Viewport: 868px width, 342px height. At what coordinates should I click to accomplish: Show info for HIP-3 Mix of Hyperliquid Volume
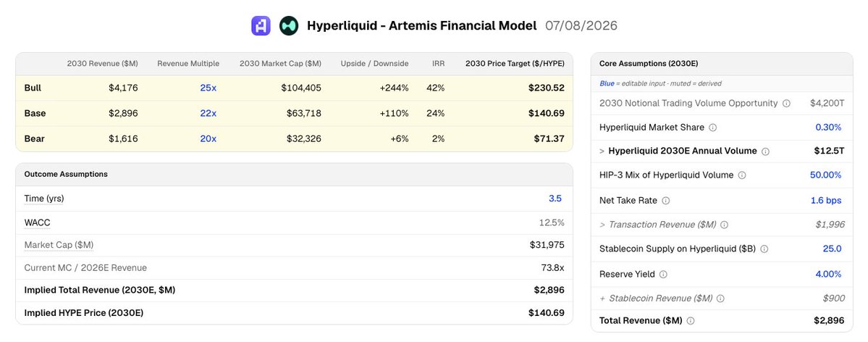[x=742, y=175]
